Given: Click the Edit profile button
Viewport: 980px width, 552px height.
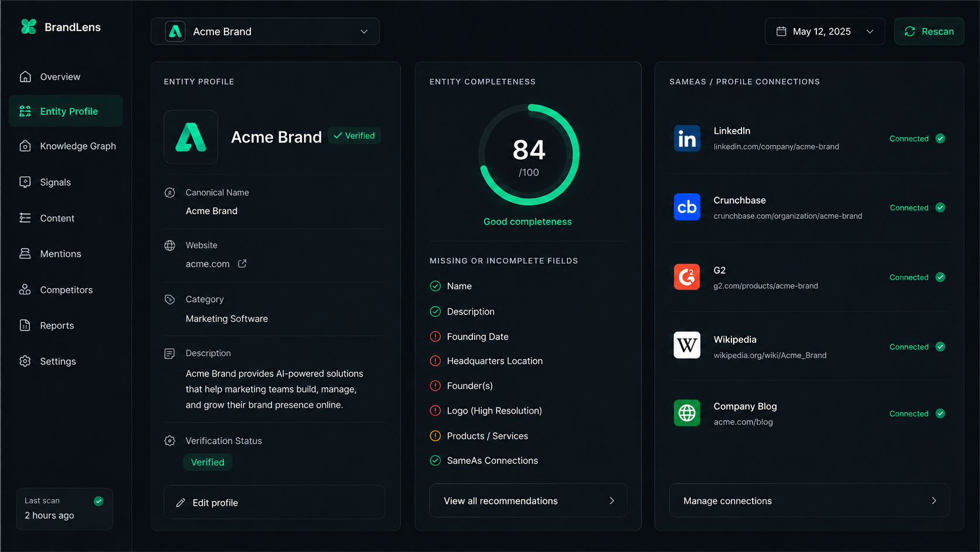Looking at the screenshot, I should click(x=274, y=502).
